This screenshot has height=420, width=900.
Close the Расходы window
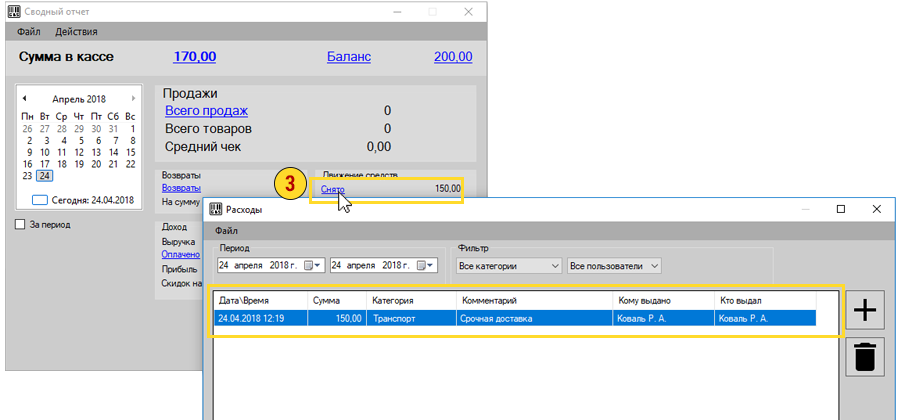(x=876, y=209)
